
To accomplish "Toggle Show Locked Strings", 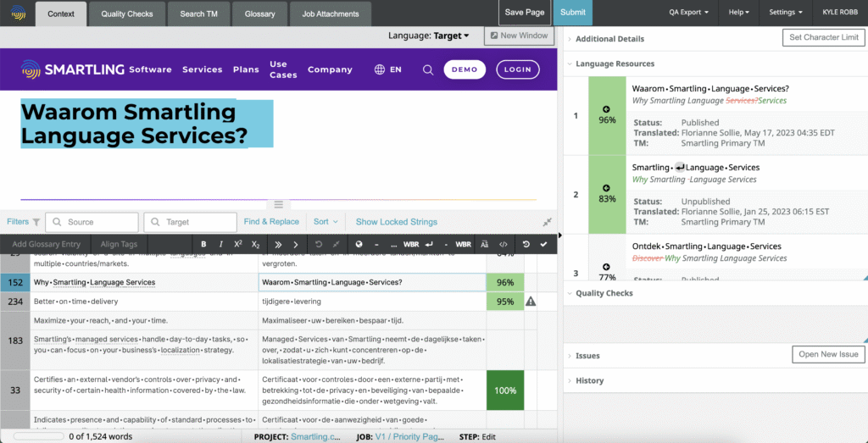I will (x=396, y=222).
